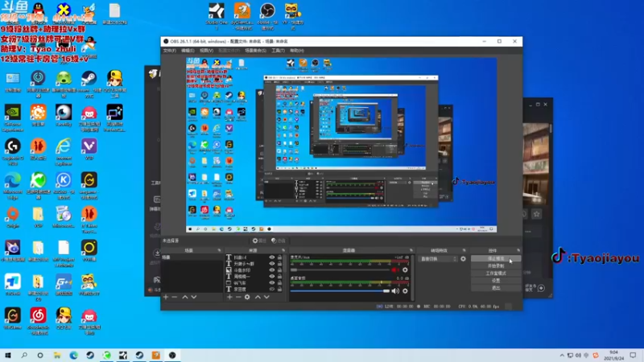Image resolution: width=644 pixels, height=362 pixels.
Task: Click the Start Recording button
Action: coord(496,266)
